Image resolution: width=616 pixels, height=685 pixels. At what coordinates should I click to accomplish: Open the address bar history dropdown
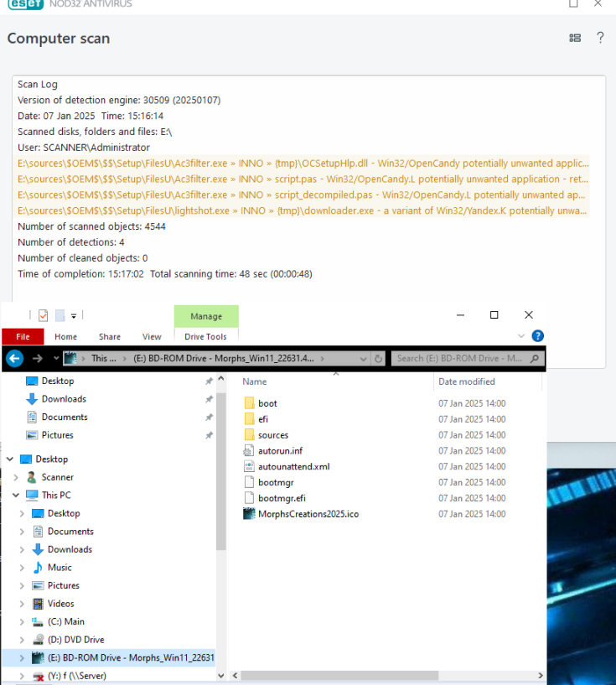363,359
